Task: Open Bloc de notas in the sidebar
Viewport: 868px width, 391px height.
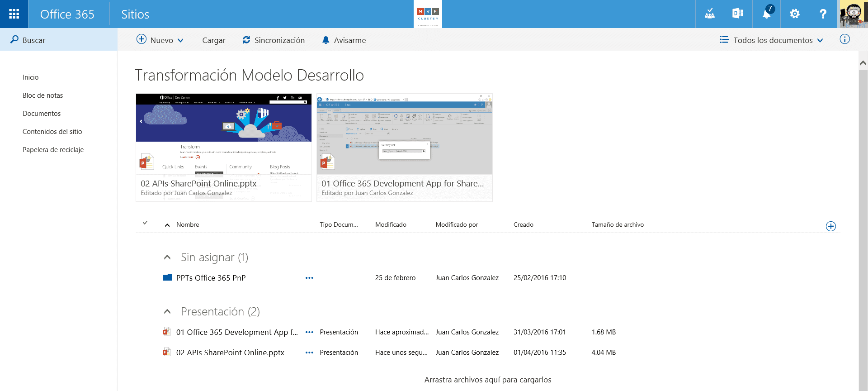Action: tap(42, 95)
